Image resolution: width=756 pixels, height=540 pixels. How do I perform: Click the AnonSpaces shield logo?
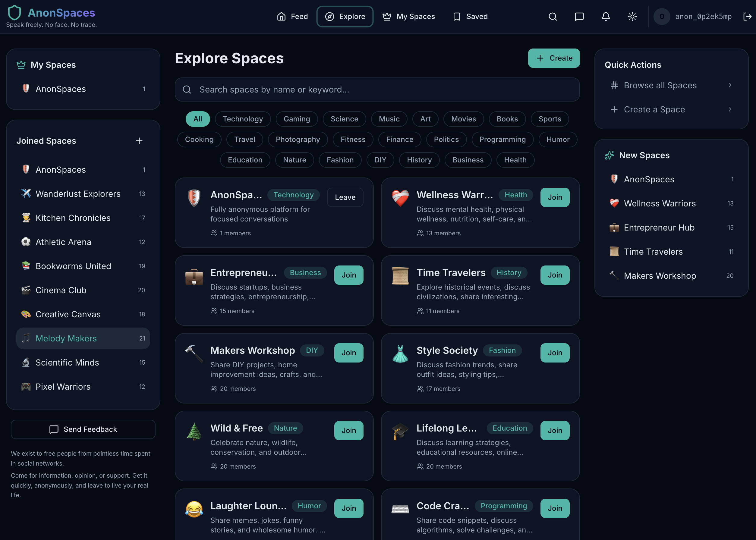pos(14,13)
